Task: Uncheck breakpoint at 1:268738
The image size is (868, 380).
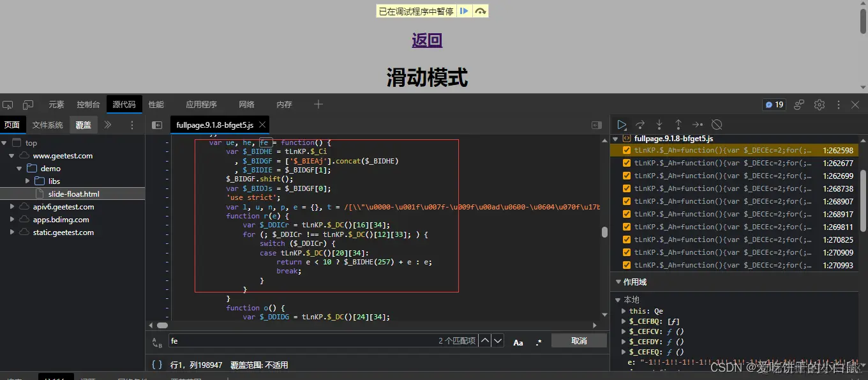Action: (x=627, y=189)
